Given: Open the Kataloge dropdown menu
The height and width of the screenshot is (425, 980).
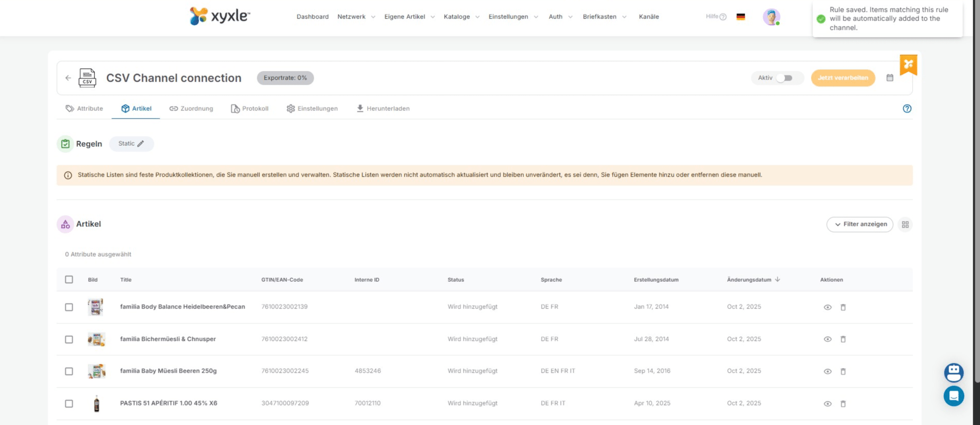Looking at the screenshot, I should coord(461,17).
